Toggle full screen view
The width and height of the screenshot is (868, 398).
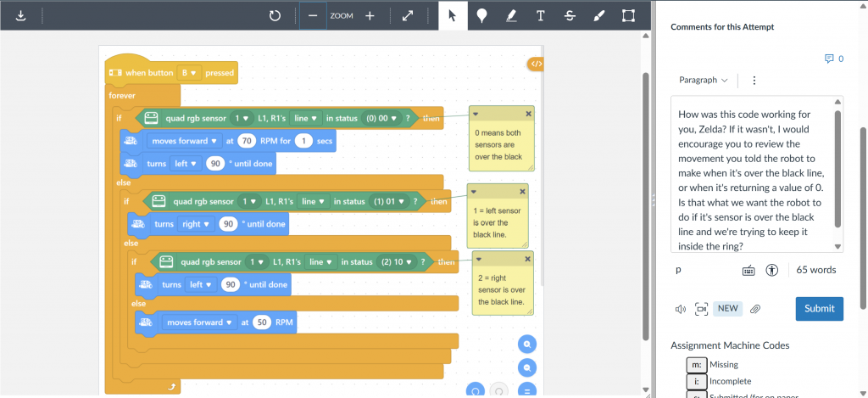(408, 16)
